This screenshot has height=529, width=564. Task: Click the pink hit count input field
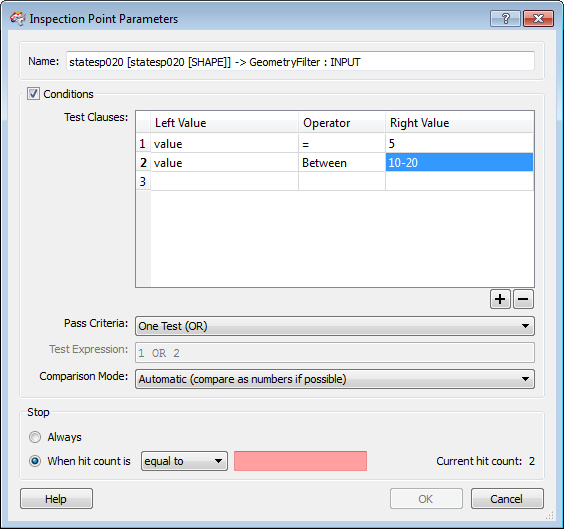point(300,461)
